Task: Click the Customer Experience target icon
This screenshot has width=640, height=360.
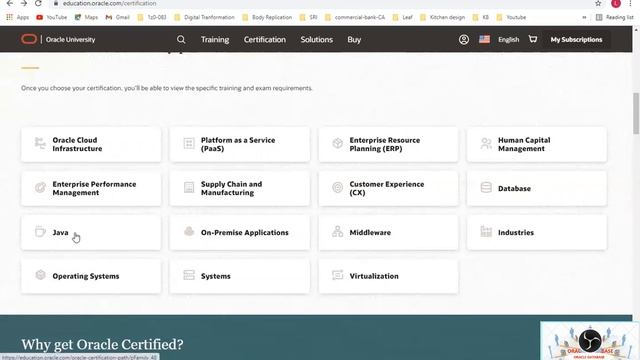Action: [x=337, y=187]
